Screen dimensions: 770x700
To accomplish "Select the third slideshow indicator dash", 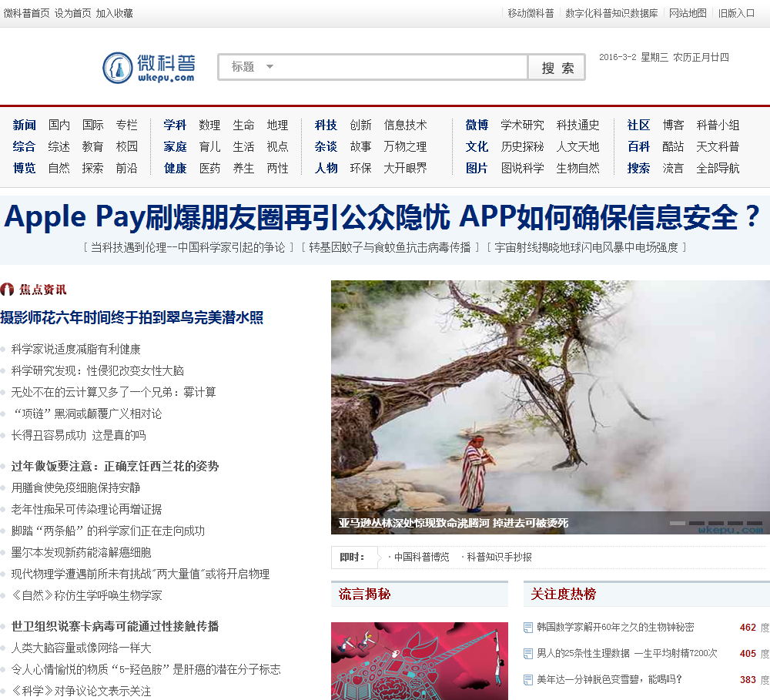I will coord(715,523).
